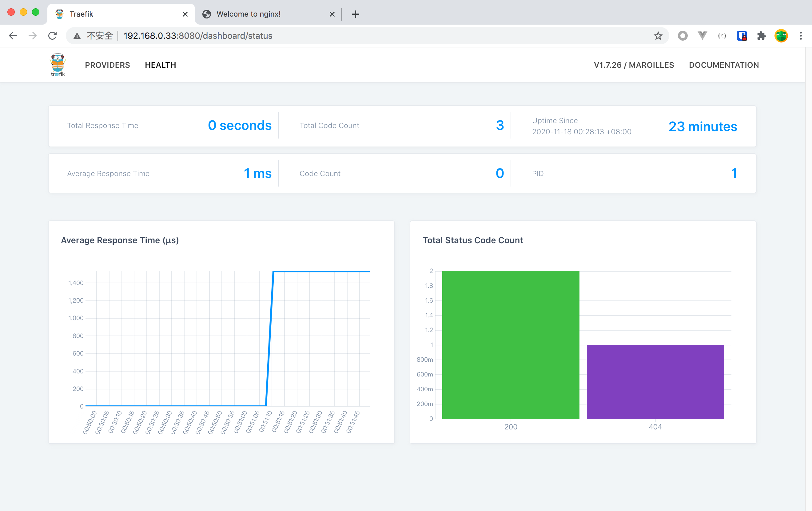Open the Bitwarden shield extension icon
The height and width of the screenshot is (511, 812).
(742, 36)
